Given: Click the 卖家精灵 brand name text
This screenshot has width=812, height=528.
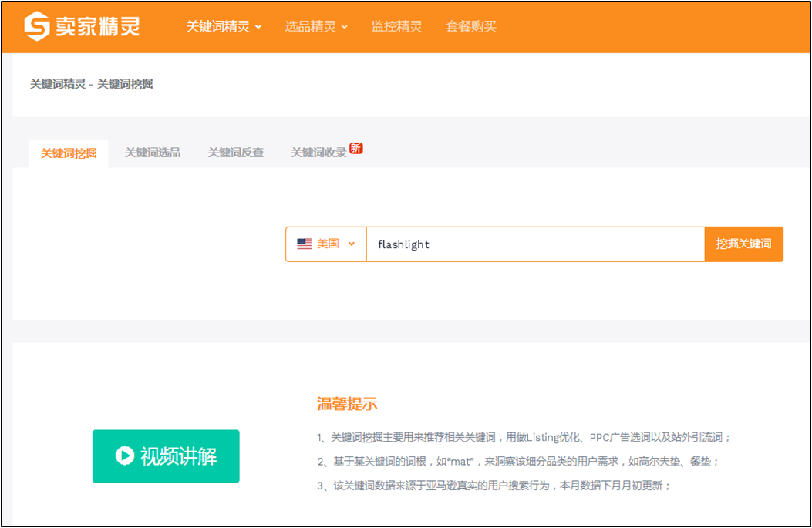Looking at the screenshot, I should tap(97, 26).
